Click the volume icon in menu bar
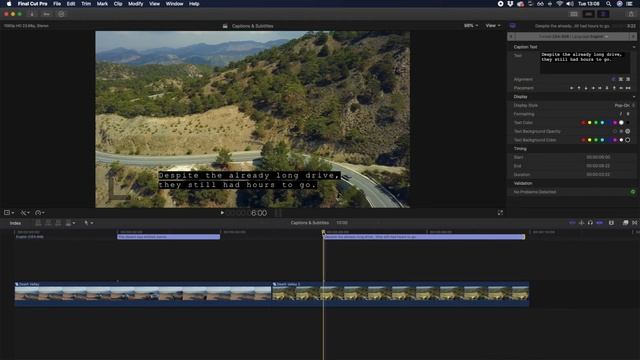 click(x=570, y=4)
